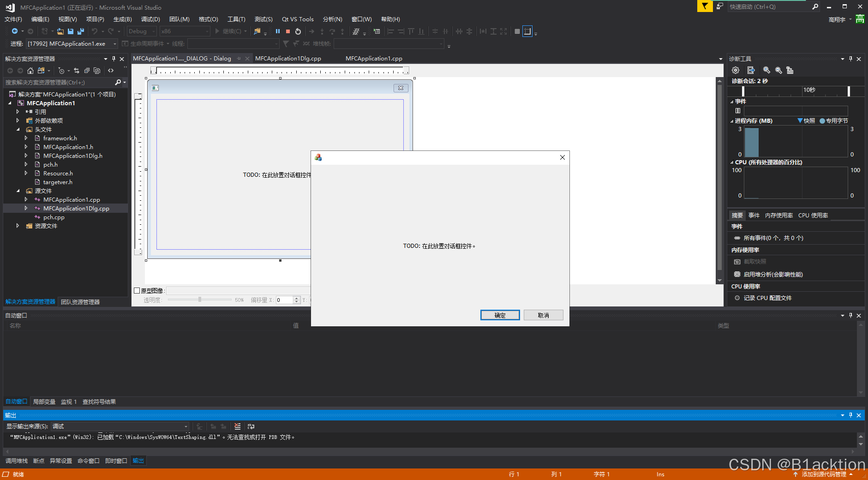Expand the 外部依赖项 tree node
The height and width of the screenshot is (480, 868).
coord(18,120)
